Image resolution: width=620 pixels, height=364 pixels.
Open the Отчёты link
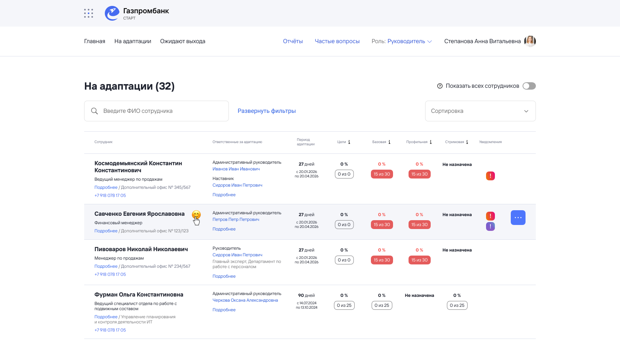coord(293,41)
